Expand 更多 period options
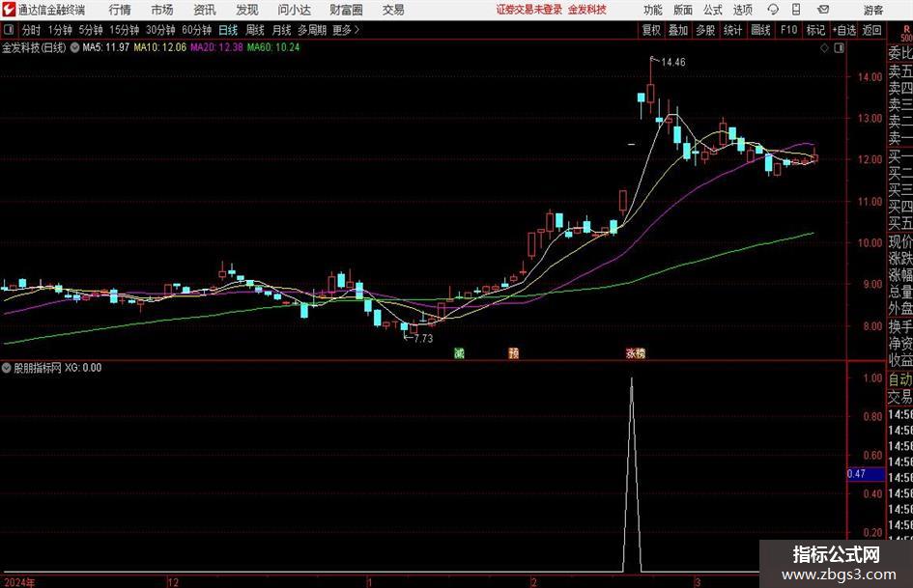 [347, 30]
